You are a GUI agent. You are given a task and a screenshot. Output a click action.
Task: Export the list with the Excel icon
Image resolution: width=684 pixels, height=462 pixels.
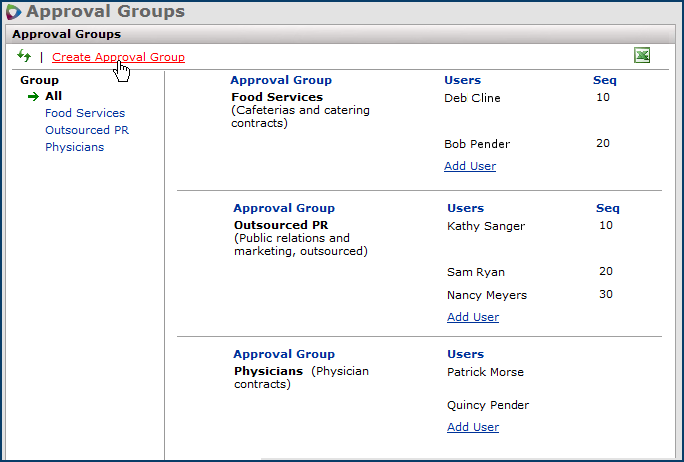pos(642,56)
